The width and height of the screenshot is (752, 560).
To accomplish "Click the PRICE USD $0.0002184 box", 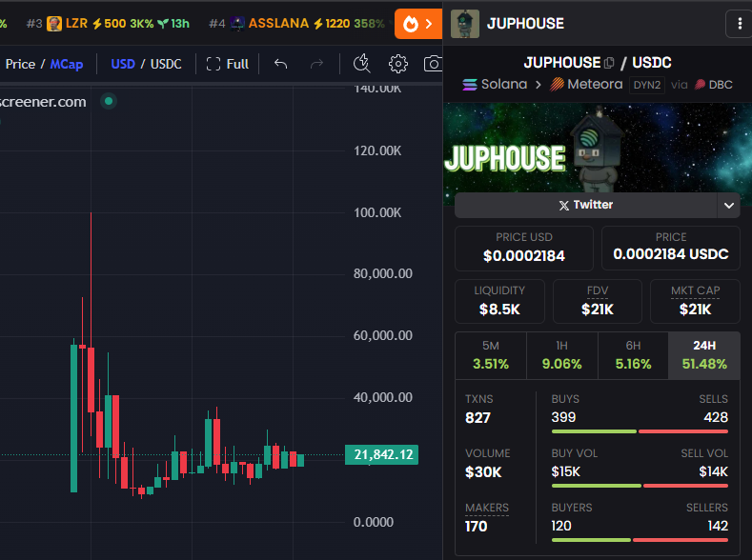I will coord(523,249).
